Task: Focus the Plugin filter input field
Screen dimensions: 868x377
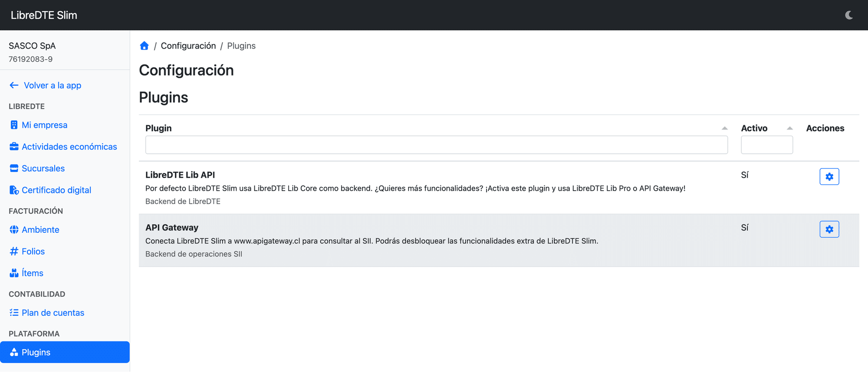Action: click(437, 145)
